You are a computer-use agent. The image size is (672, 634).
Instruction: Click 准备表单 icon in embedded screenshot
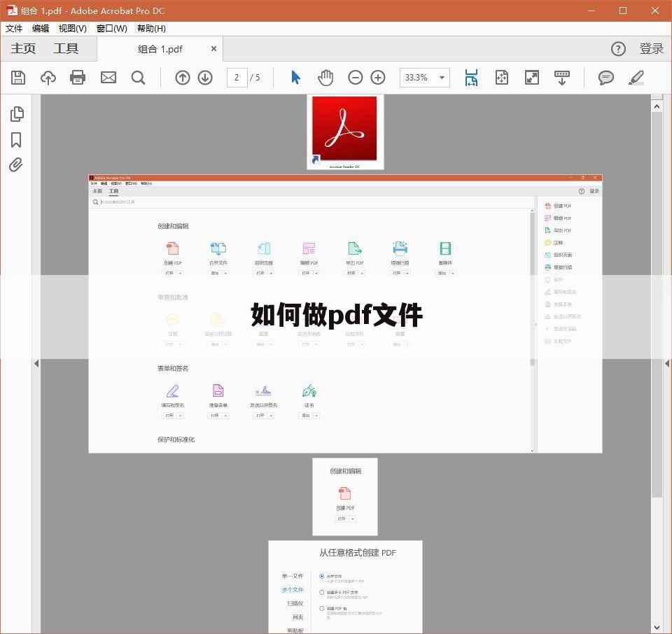[x=218, y=390]
